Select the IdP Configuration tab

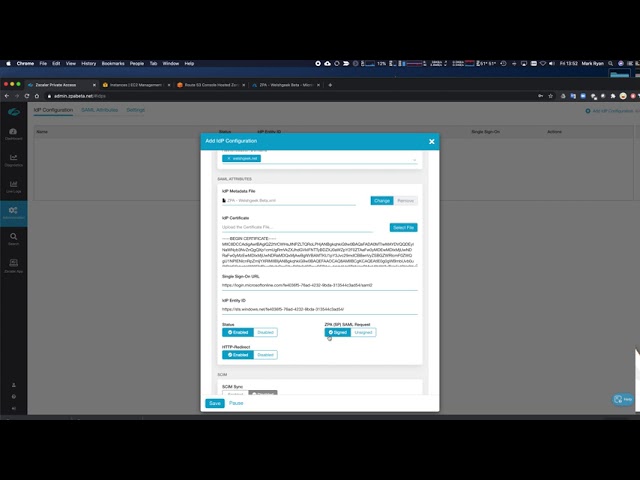click(x=53, y=110)
